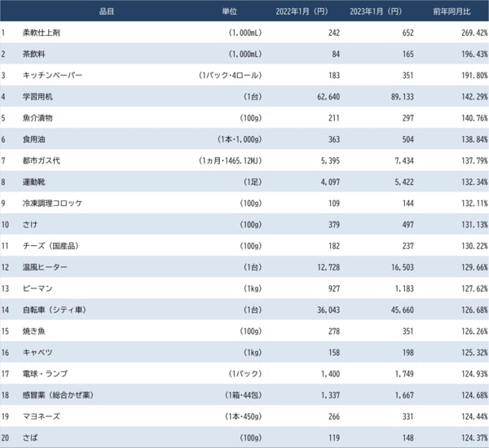Click the 140.76% ratio value
489x448 pixels.
pos(474,118)
